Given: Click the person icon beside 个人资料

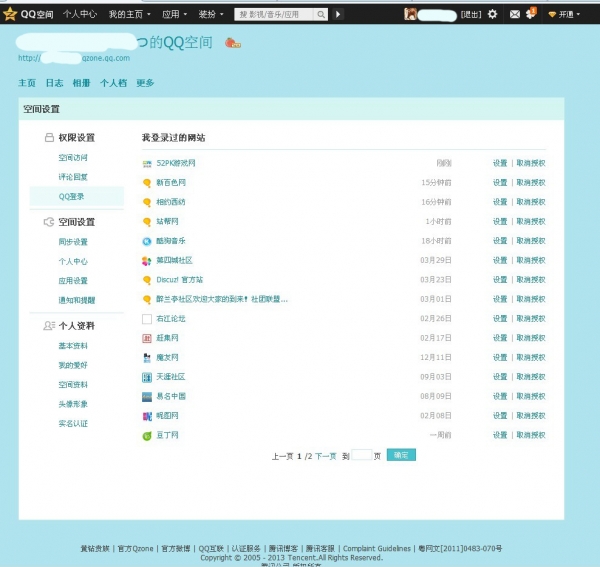Looking at the screenshot, I should (x=49, y=326).
